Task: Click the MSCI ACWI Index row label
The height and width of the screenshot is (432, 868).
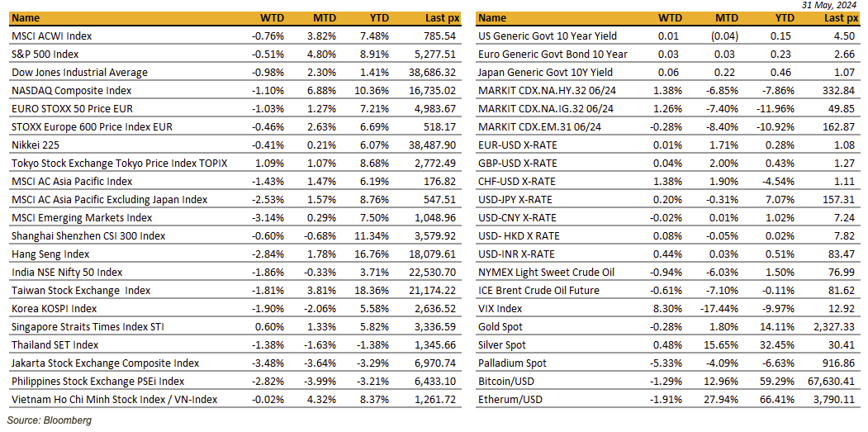Action: click(52, 36)
